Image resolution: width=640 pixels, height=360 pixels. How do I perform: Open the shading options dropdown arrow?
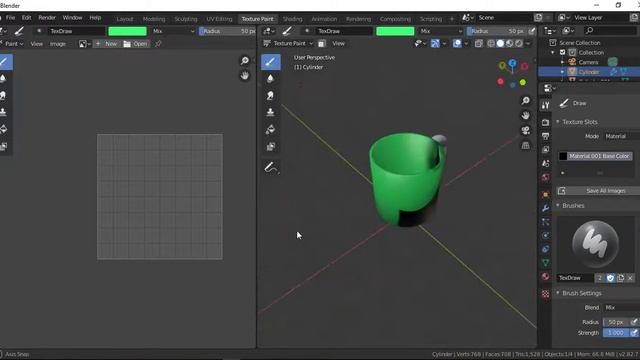[528, 43]
